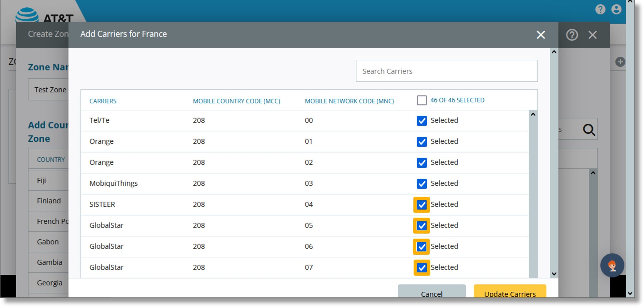Click the Test Zone name field
644x307 pixels.
(x=48, y=90)
